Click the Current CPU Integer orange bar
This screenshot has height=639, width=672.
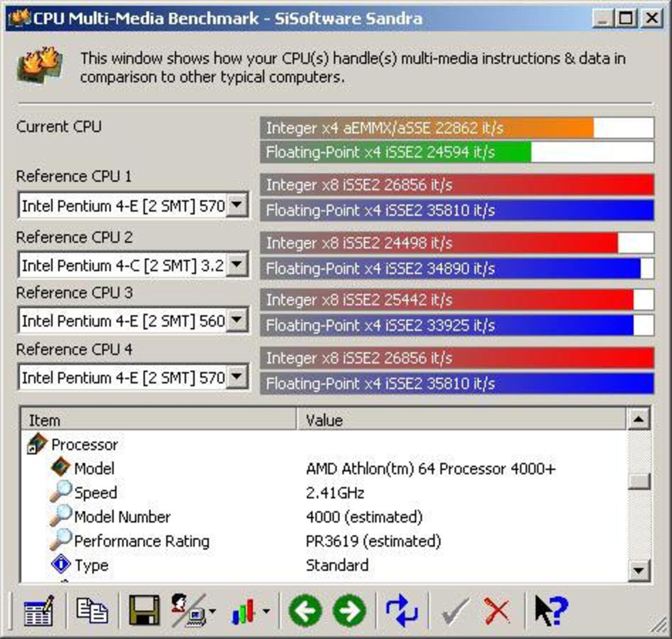click(457, 127)
